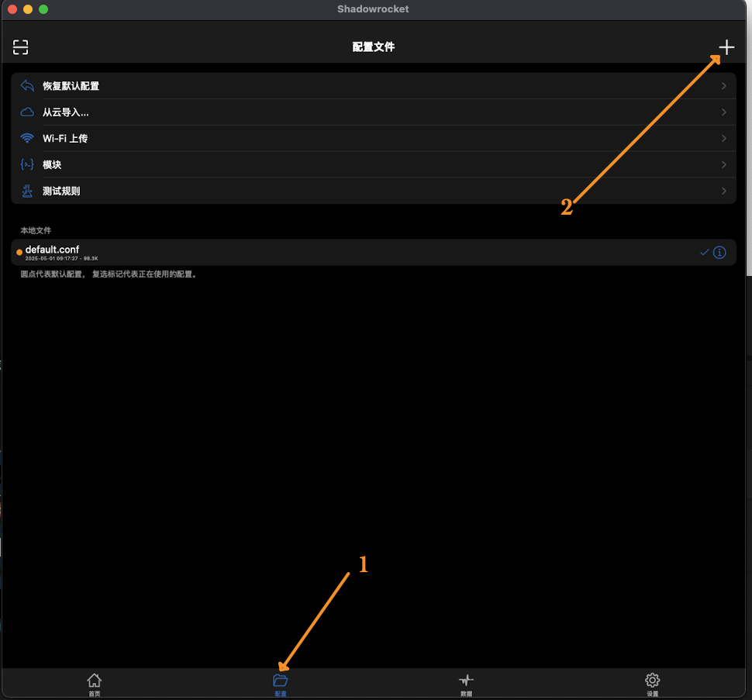Click the checkmark on default.conf row

pyautogui.click(x=704, y=252)
